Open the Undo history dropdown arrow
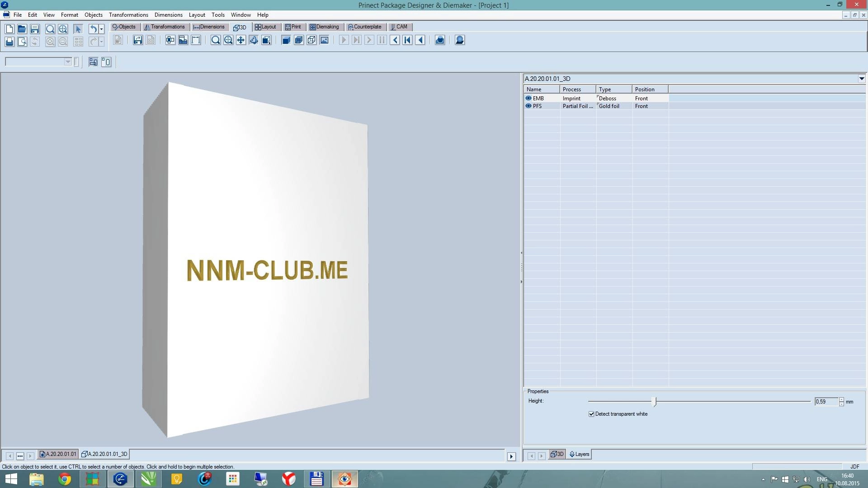868x488 pixels. (x=102, y=29)
